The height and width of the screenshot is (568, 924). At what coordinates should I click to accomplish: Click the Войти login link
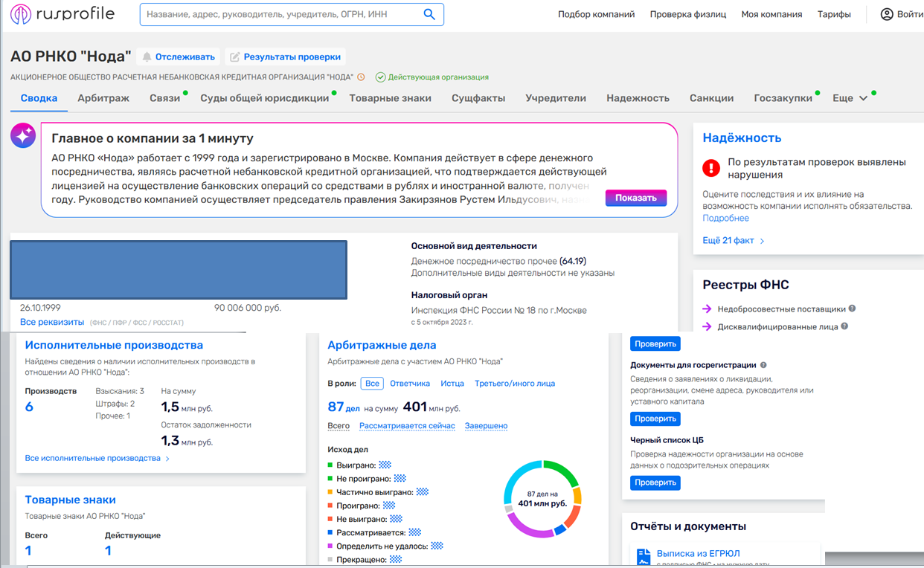click(911, 14)
